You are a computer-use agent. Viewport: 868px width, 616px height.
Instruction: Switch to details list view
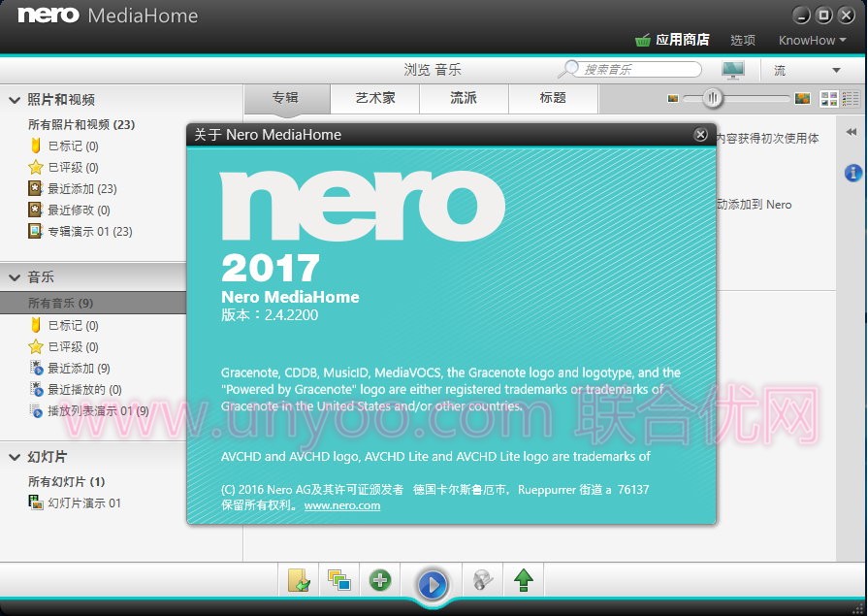click(851, 99)
